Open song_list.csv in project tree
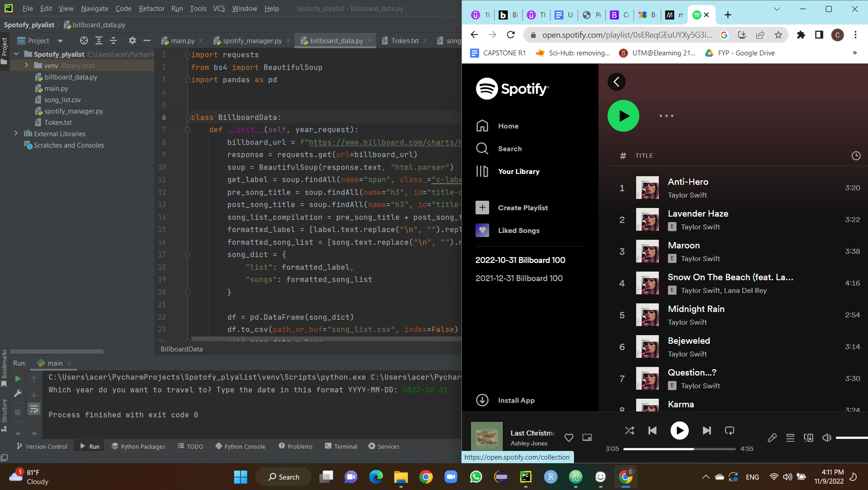The width and height of the screenshot is (868, 490). 62,100
